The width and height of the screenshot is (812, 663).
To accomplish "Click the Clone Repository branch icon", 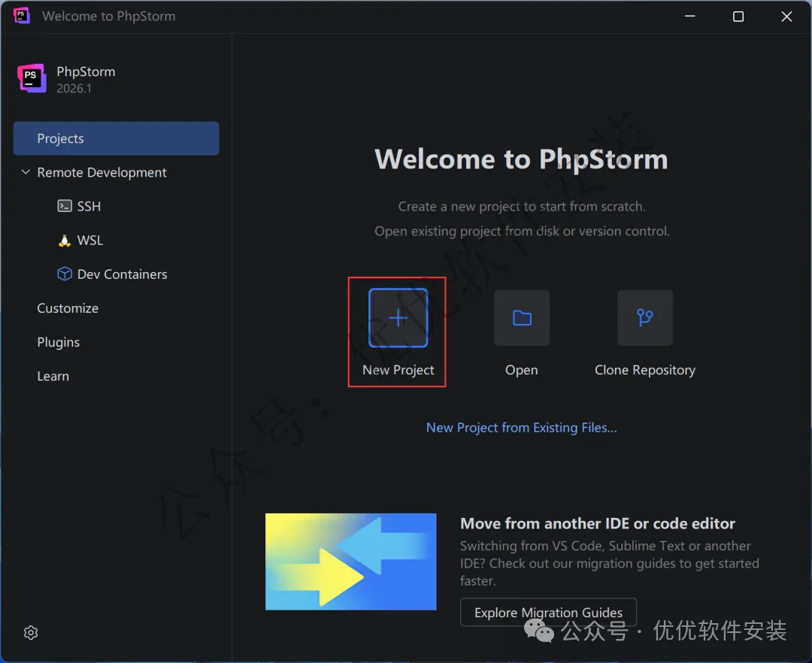I will pos(645,318).
